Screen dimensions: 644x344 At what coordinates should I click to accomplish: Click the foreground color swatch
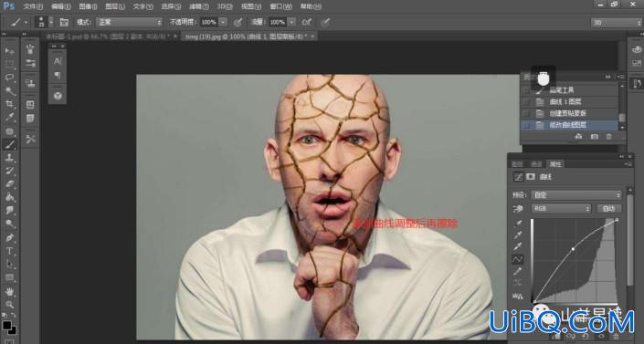6,326
